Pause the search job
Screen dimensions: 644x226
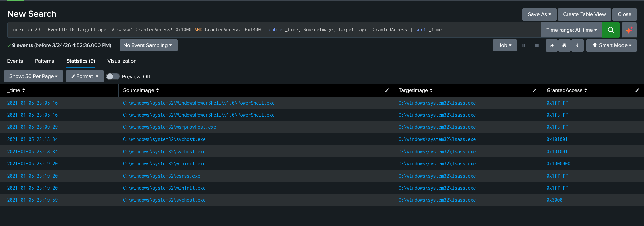point(524,45)
